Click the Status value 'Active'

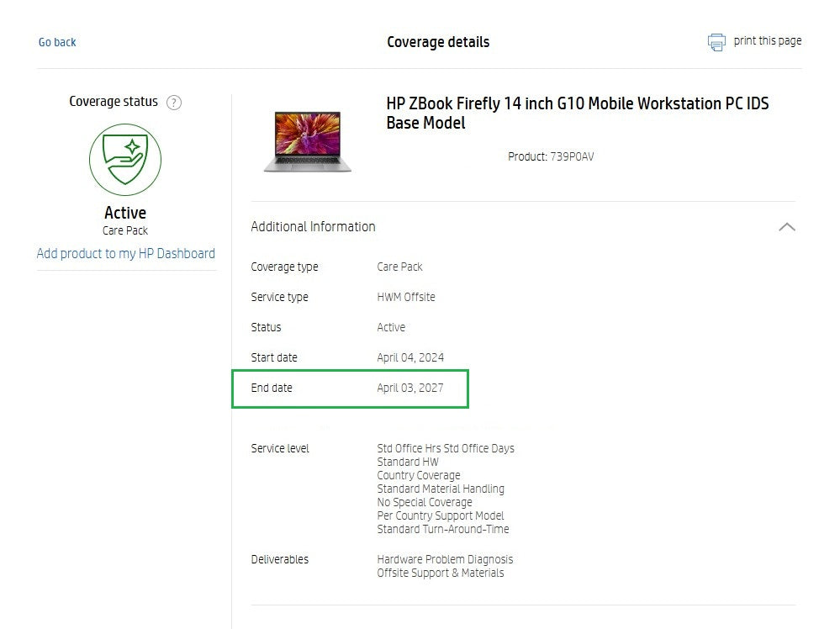(391, 327)
